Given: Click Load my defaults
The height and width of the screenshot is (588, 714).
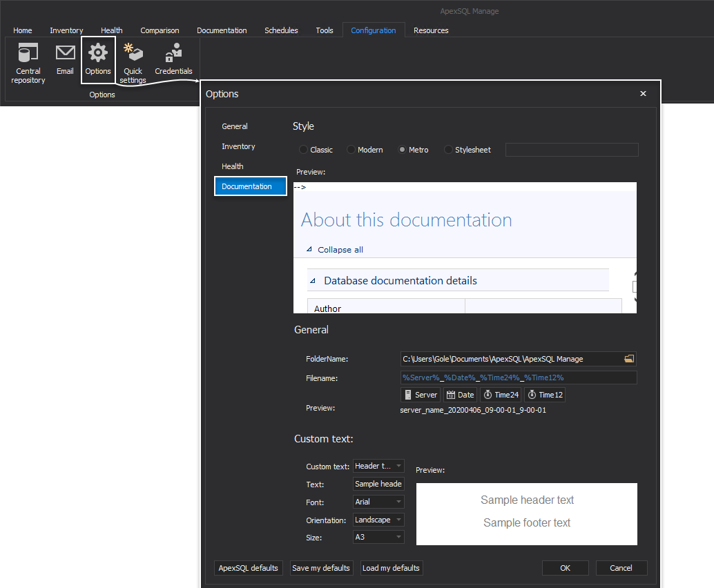Looking at the screenshot, I should pyautogui.click(x=391, y=568).
